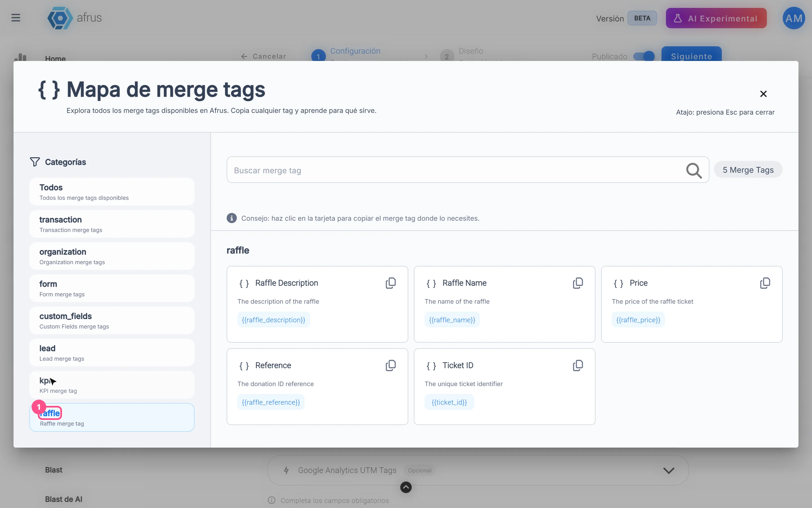Select the kpi category

[x=112, y=385]
